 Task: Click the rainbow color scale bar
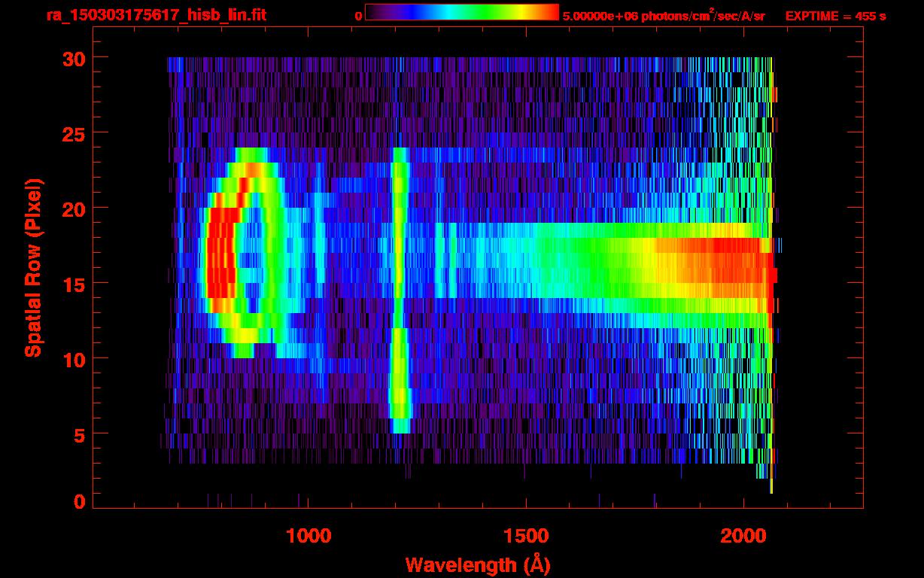coord(462,12)
